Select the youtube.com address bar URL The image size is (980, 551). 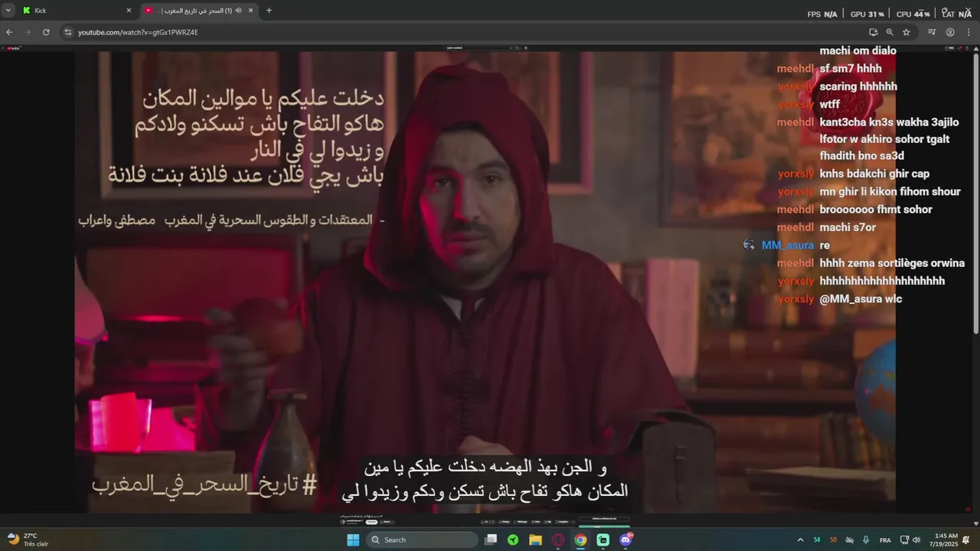point(138,32)
